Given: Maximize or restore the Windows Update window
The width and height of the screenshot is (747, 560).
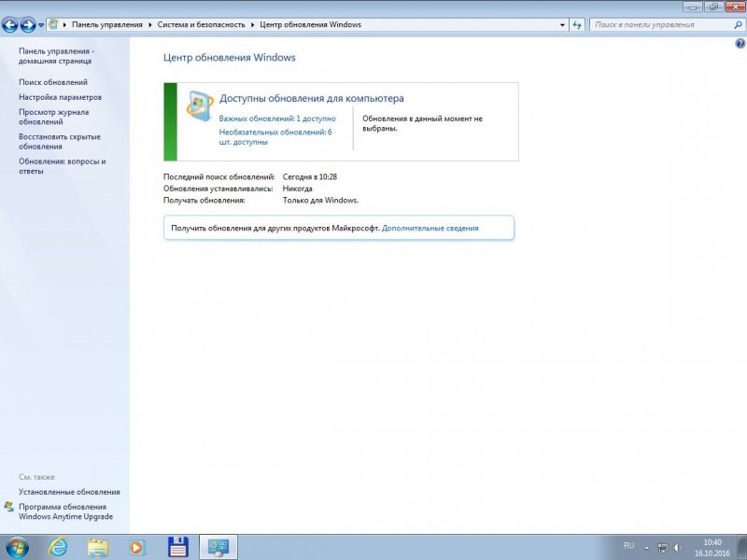Looking at the screenshot, I should click(713, 7).
